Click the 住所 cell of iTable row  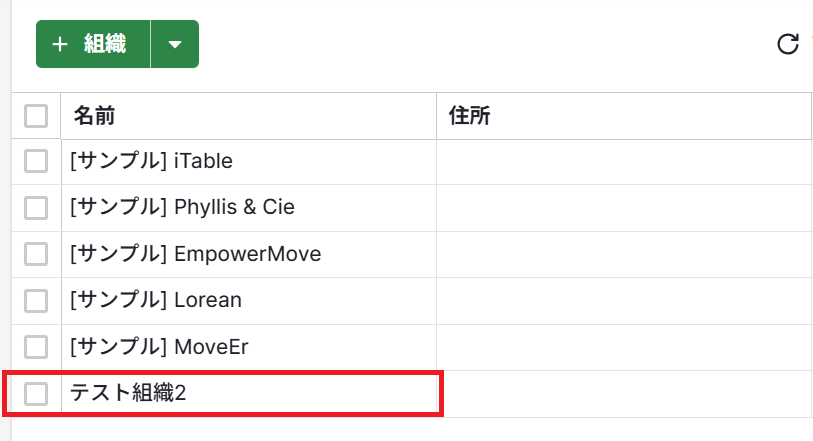623,161
